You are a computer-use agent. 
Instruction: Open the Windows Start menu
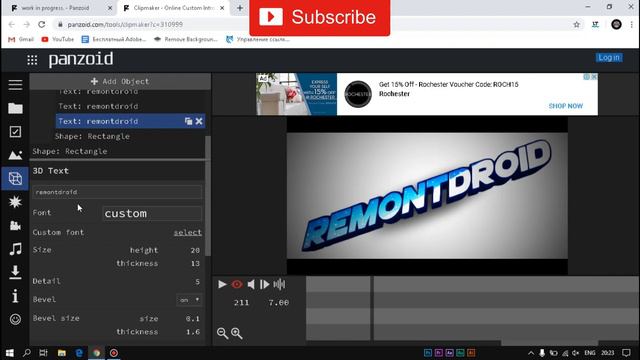point(9,353)
